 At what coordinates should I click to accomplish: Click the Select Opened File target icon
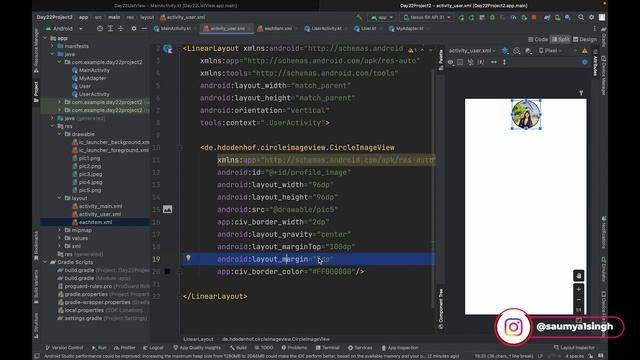pyautogui.click(x=100, y=29)
